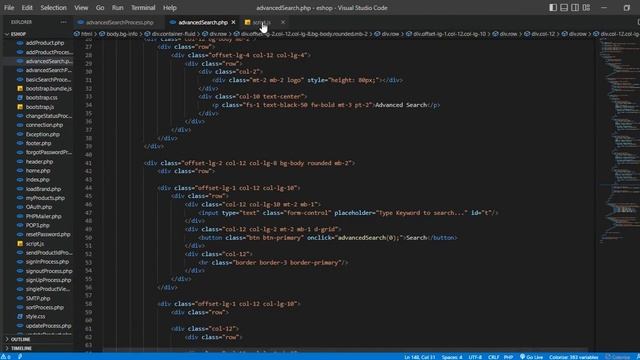Open the Selection menu
The height and width of the screenshot is (360, 640).
pyautogui.click(x=53, y=8)
